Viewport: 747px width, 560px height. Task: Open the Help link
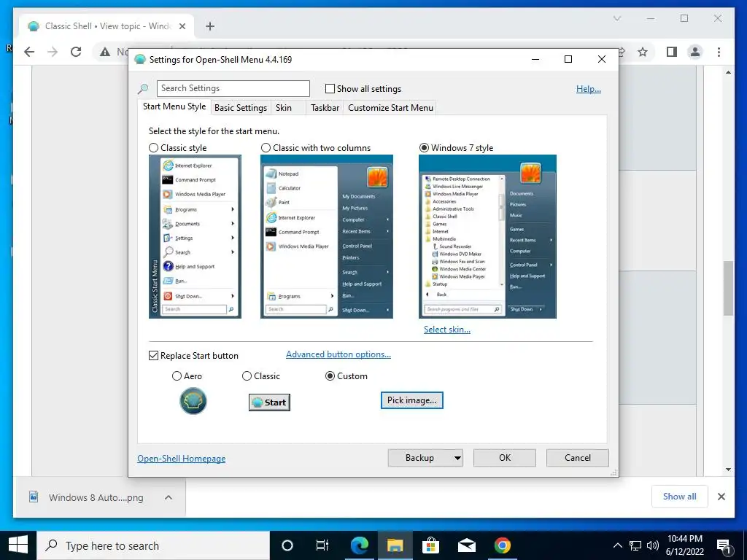(x=589, y=88)
